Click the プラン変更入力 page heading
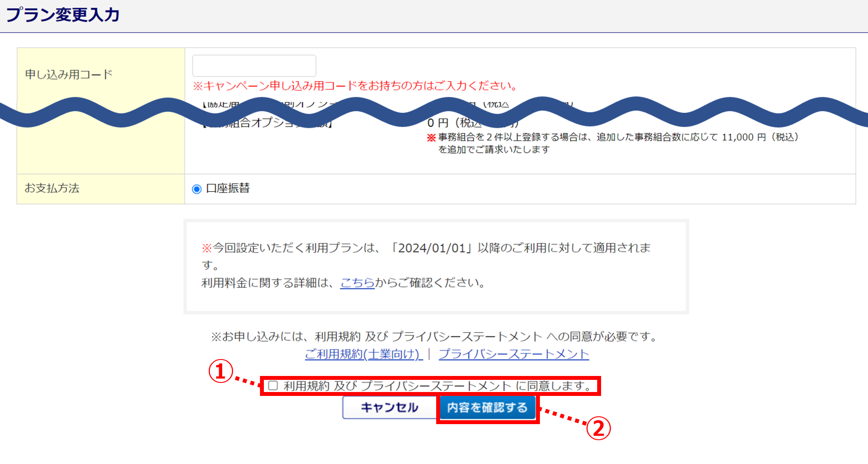Viewport: 868px width, 464px height. 63,15
